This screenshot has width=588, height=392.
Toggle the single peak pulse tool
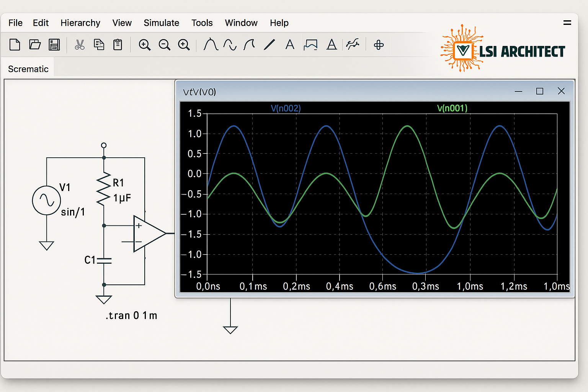pos(209,45)
